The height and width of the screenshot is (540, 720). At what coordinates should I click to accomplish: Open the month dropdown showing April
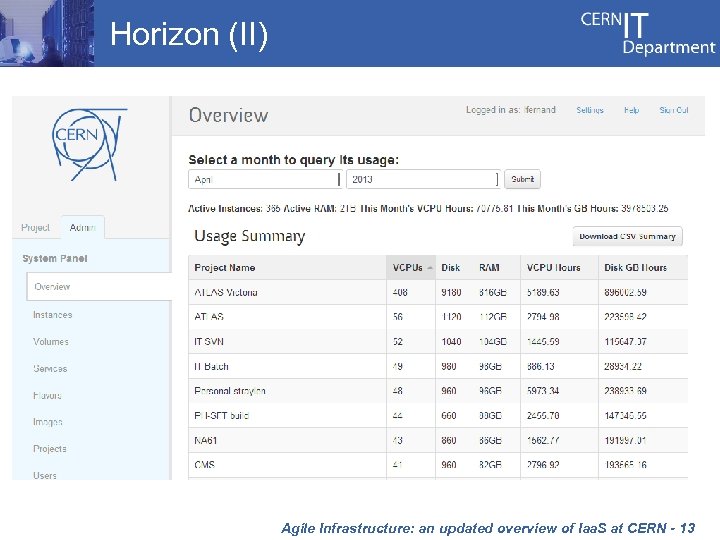click(x=265, y=179)
